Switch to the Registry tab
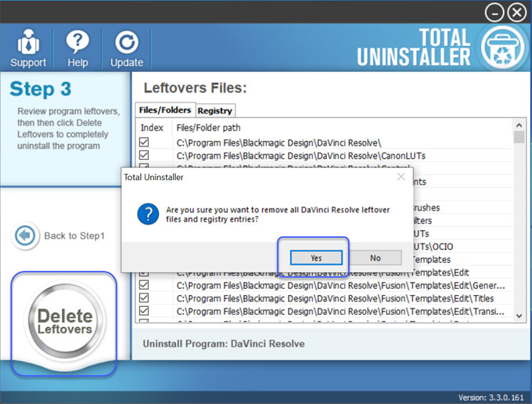 [x=215, y=110]
